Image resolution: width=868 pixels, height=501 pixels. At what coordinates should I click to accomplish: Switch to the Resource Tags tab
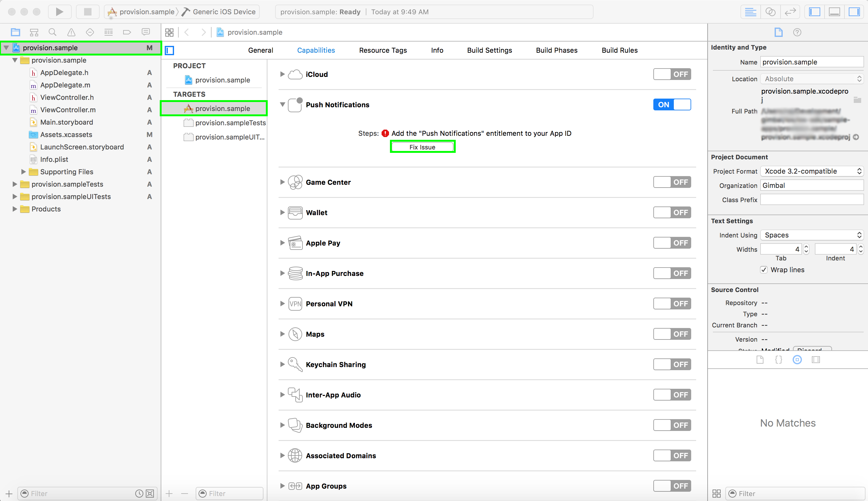[x=383, y=50]
